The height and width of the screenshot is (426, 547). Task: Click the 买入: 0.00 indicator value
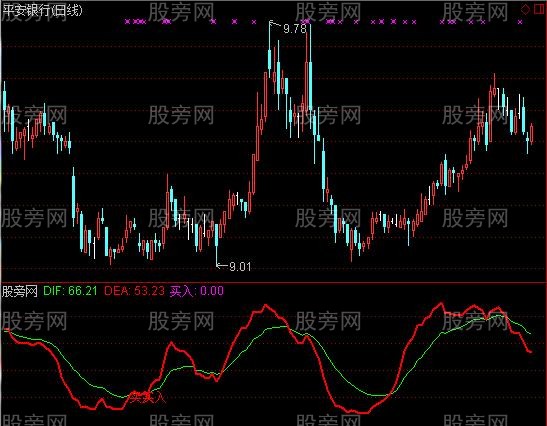(197, 291)
